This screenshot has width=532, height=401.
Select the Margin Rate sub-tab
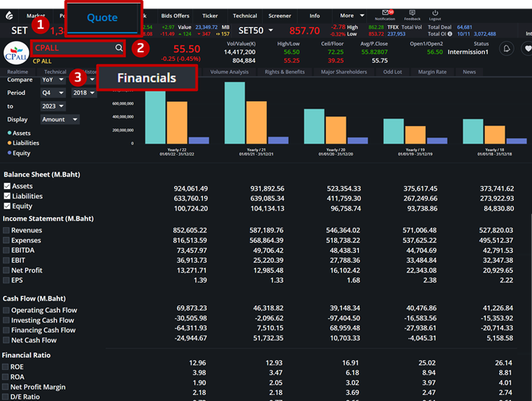(432, 72)
